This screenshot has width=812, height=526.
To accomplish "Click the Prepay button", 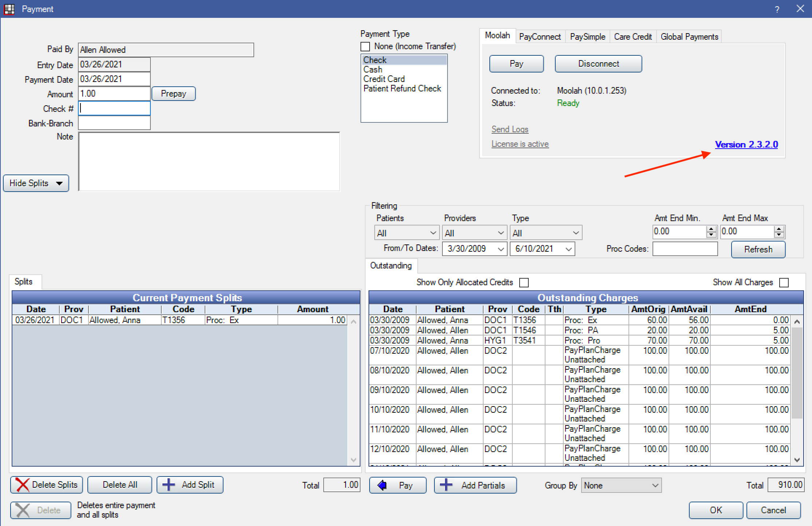I will point(173,94).
